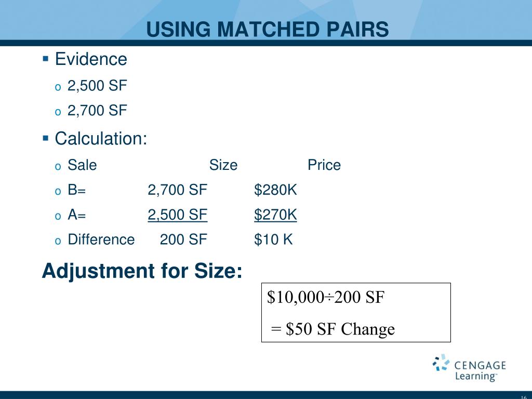Select the 200 SF difference value
The image size is (532, 399).
[x=183, y=239]
